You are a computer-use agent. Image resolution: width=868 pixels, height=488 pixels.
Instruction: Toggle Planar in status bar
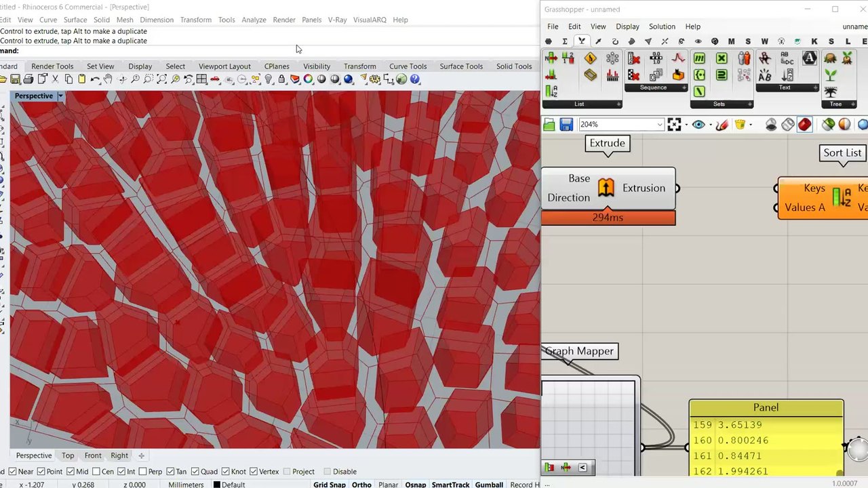[388, 485]
